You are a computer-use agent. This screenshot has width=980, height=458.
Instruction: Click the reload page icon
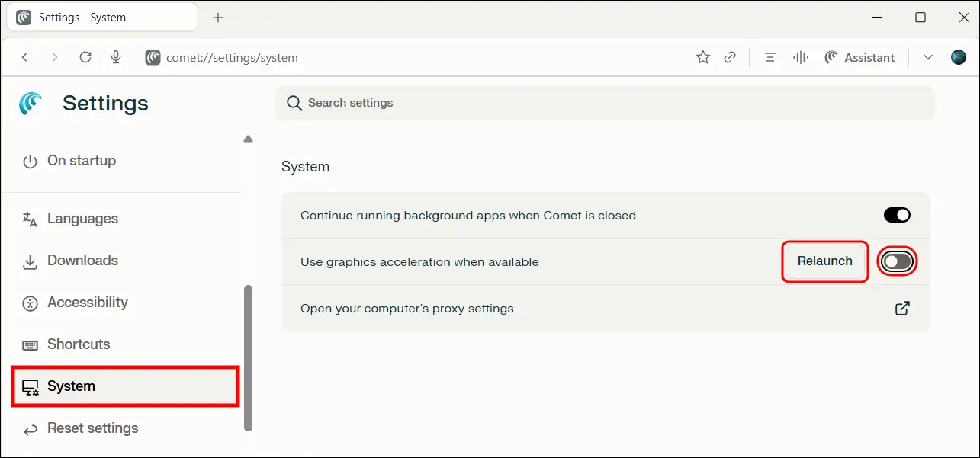click(x=85, y=57)
